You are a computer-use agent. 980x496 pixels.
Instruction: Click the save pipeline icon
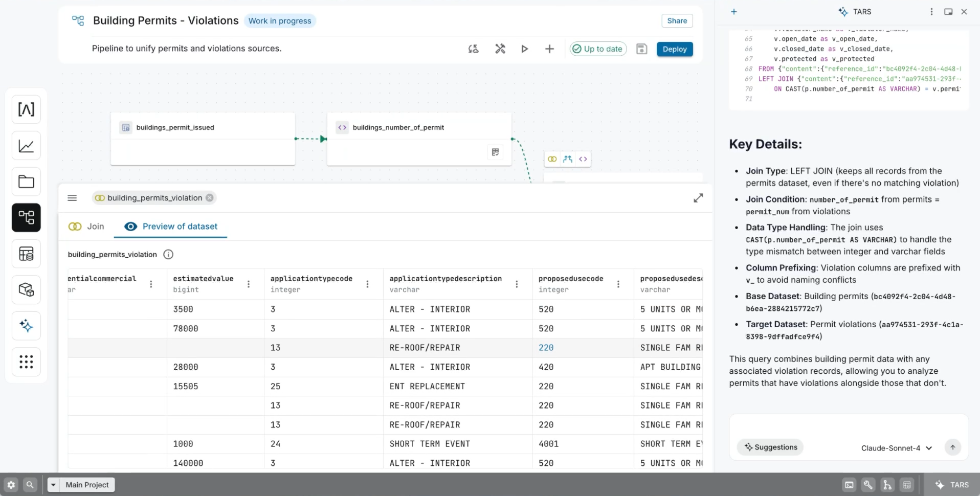point(641,49)
